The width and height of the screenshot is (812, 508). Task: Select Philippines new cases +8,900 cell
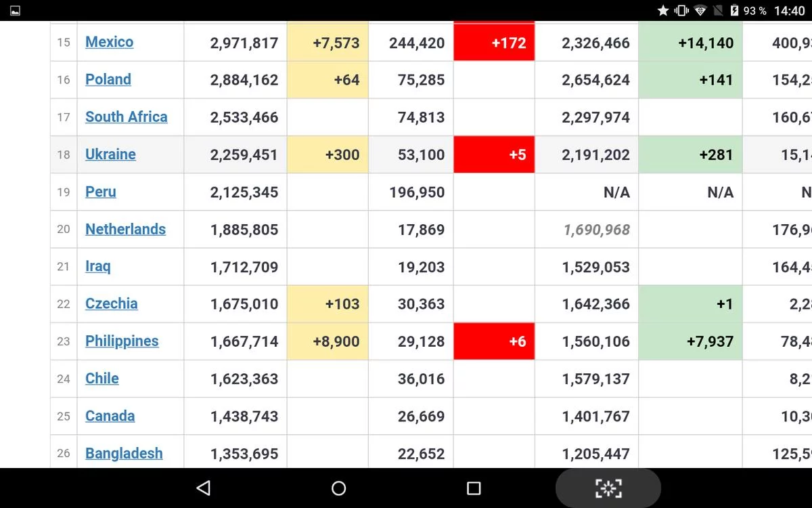coord(328,341)
